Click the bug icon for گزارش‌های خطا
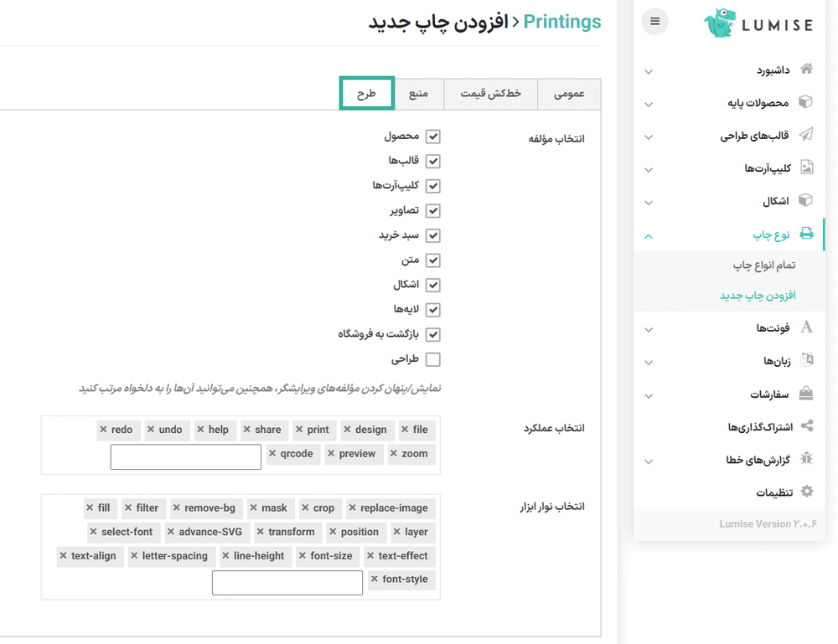This screenshot has height=644, width=838. click(807, 459)
